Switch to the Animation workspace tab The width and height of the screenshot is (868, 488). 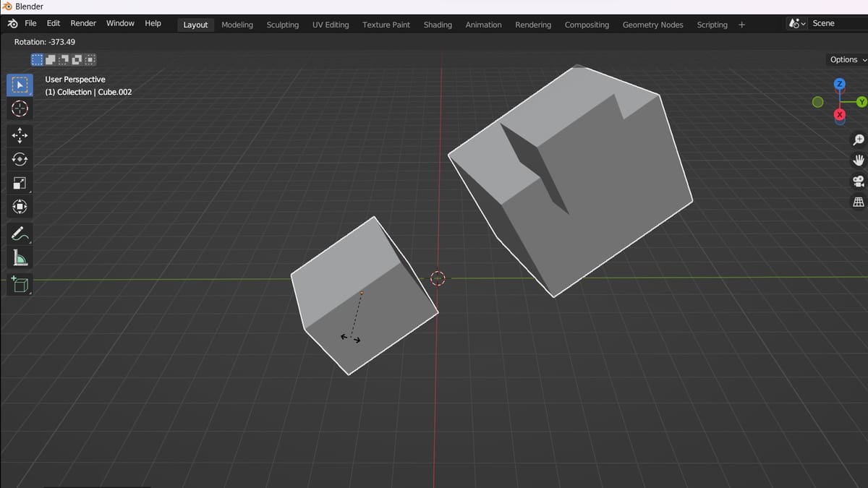(x=483, y=25)
